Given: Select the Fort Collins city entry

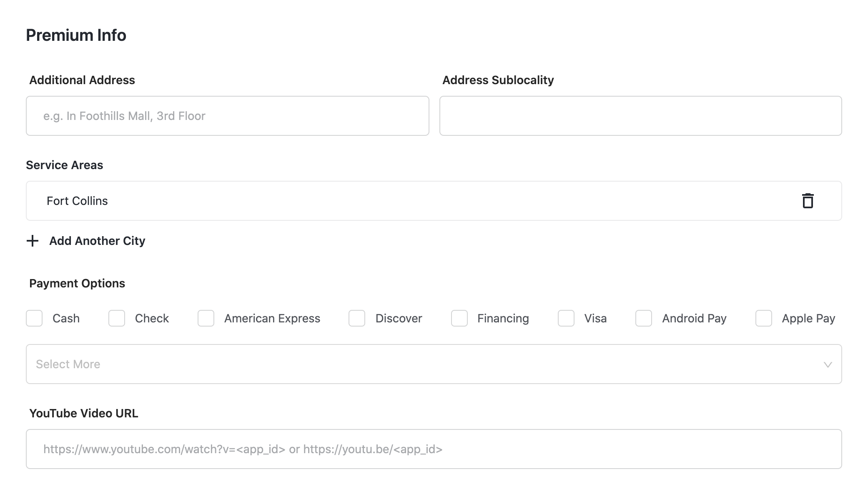Looking at the screenshot, I should click(x=78, y=201).
